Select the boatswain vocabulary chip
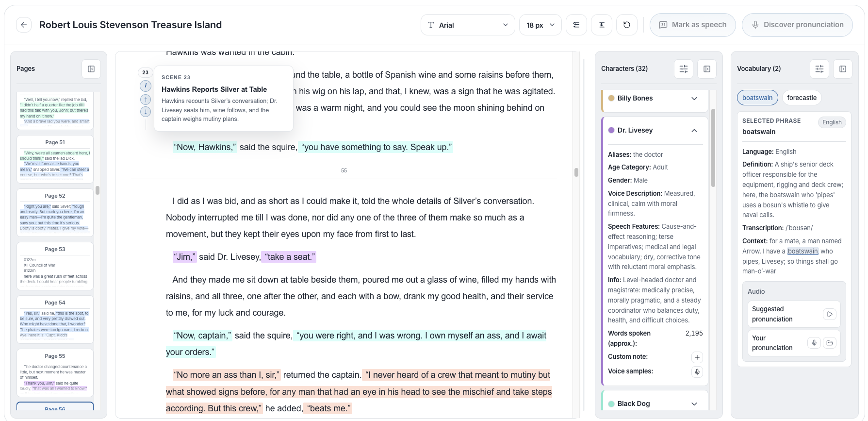This screenshot has width=868, height=421. point(757,98)
